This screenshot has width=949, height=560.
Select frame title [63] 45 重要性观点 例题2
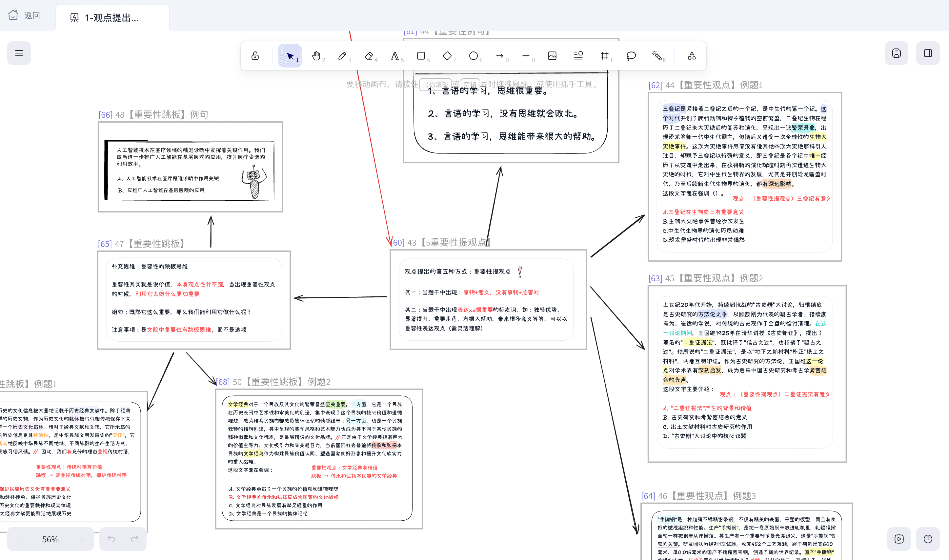coord(706,278)
